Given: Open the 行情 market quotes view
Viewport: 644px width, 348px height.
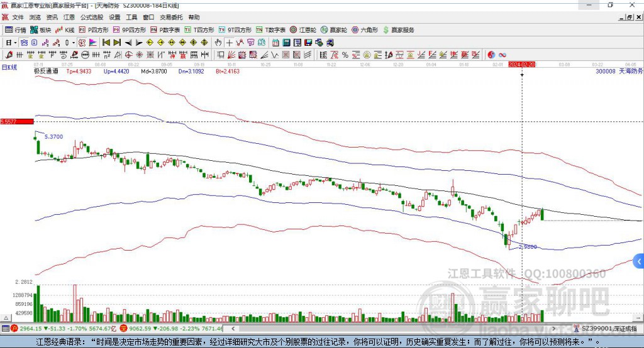Looking at the screenshot, I should pyautogui.click(x=16, y=30).
